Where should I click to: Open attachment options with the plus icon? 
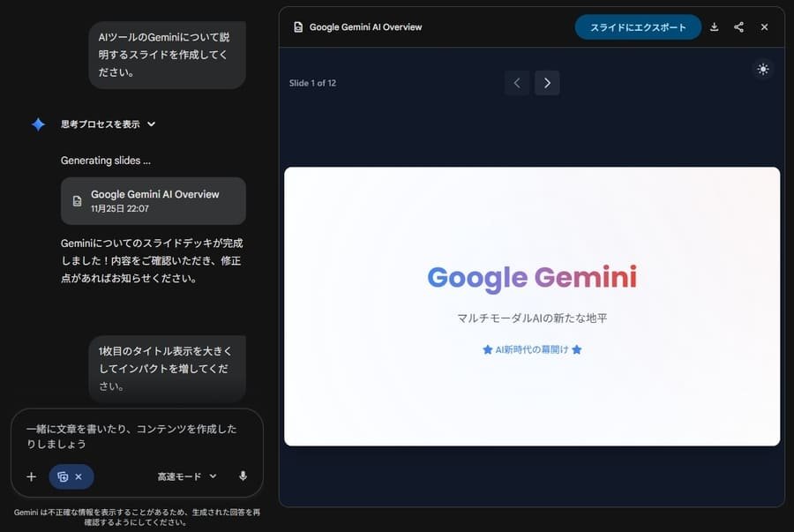pos(31,476)
